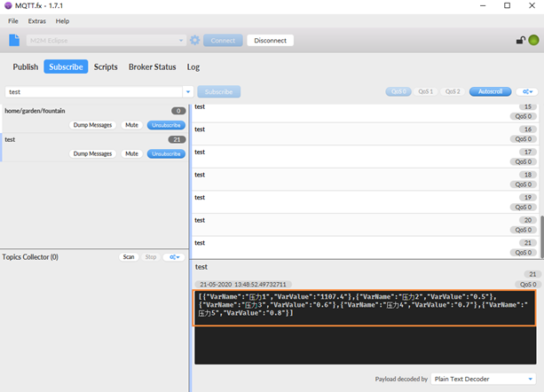
Task: Open Topics Collector settings gear menu
Action: [x=176, y=256]
